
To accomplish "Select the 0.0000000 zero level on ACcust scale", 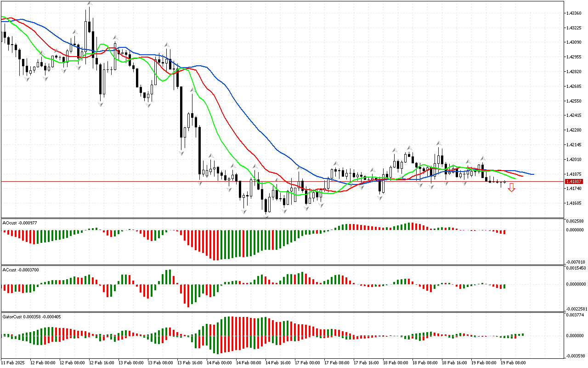I will [576, 284].
